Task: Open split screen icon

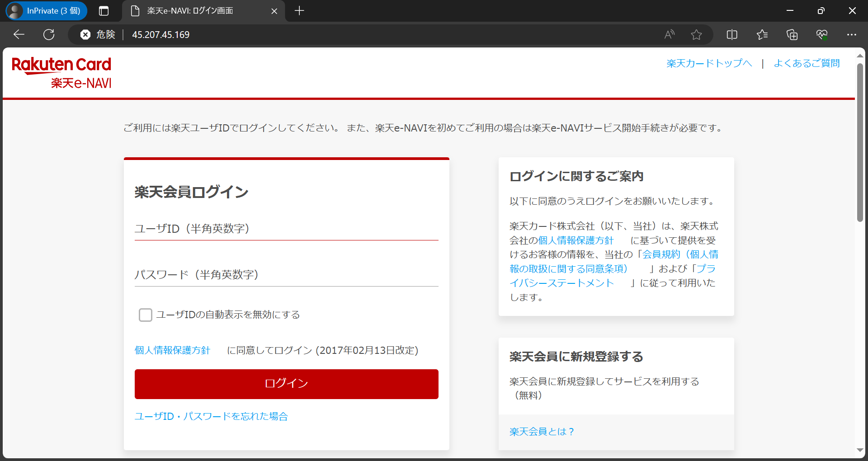Action: tap(732, 34)
